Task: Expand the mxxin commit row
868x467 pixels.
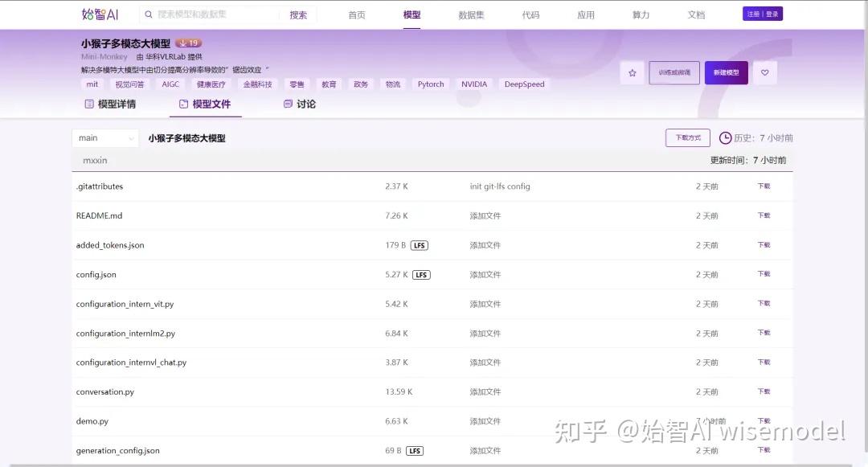Action: click(95, 160)
